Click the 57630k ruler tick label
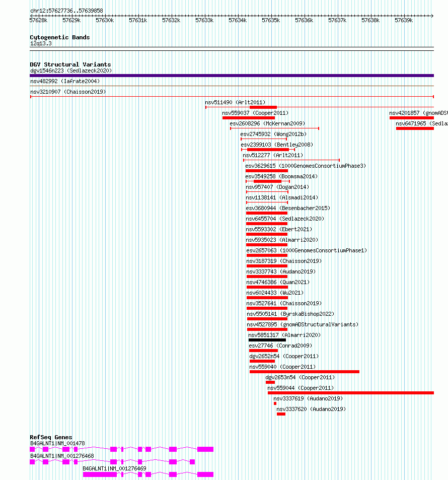 click(105, 21)
